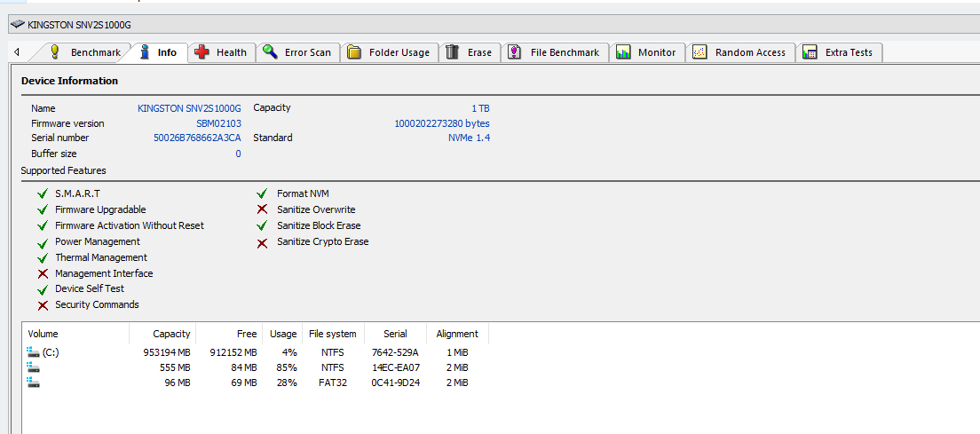Image resolution: width=980 pixels, height=434 pixels.
Task: Click the Sanitize Block Erase check mark
Action: tap(263, 225)
